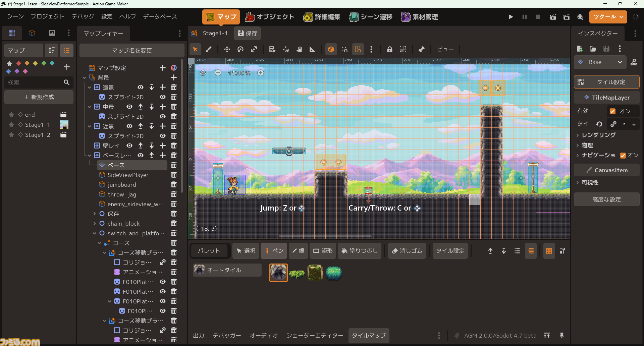This screenshot has width=644, height=346.
Task: Select the 塗りつぶし fill tool
Action: [360, 251]
